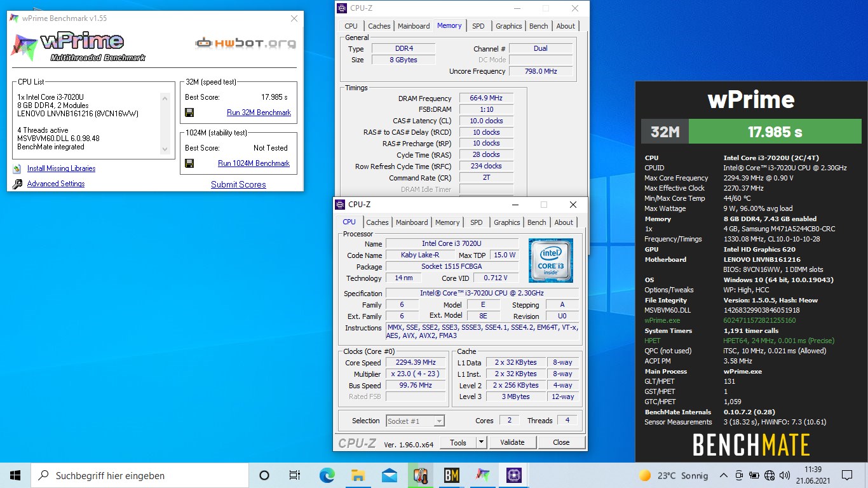Open the Caches tab in the Memory window
This screenshot has width=868, height=488.
tap(379, 26)
